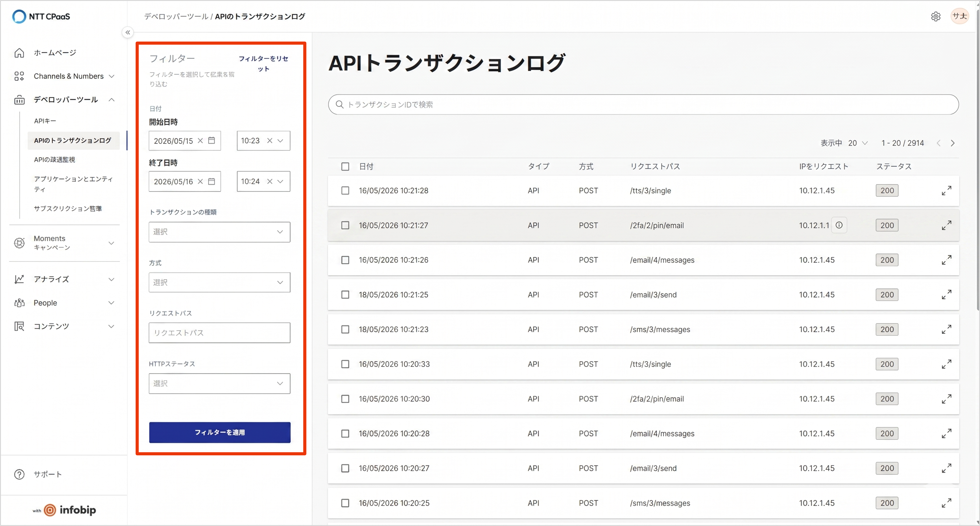The image size is (980, 526).
Task: Click フィルターを適用 button
Action: click(219, 432)
